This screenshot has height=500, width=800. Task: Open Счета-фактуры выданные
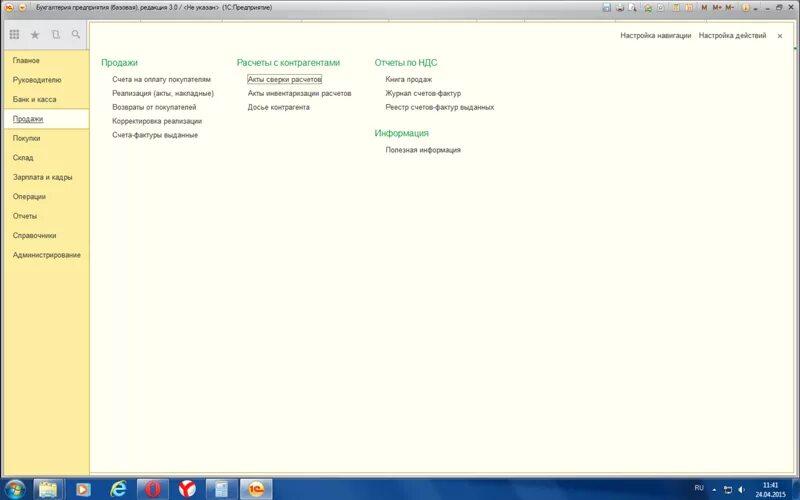coord(155,135)
